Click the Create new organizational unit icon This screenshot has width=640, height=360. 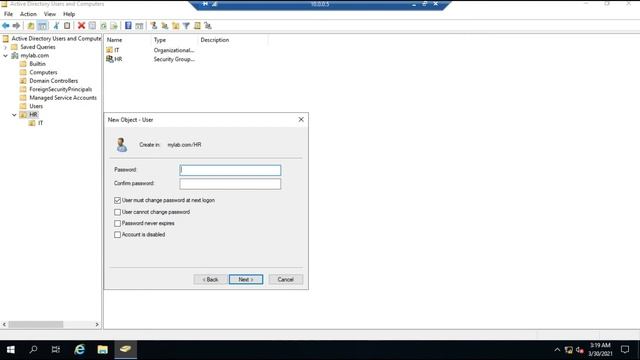[x=176, y=26]
